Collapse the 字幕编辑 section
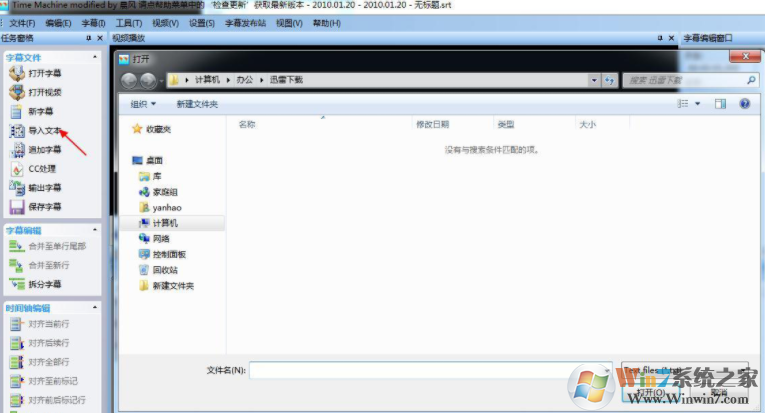 (95, 230)
